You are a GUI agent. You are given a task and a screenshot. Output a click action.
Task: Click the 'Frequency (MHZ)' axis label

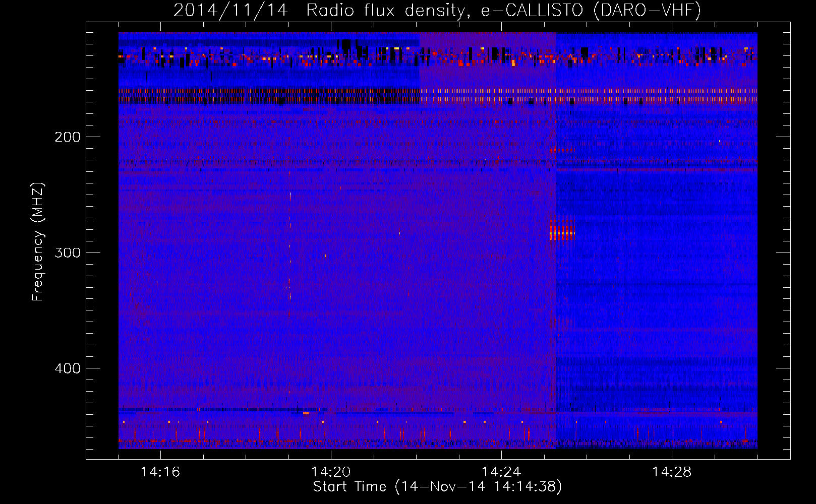pos(38,242)
